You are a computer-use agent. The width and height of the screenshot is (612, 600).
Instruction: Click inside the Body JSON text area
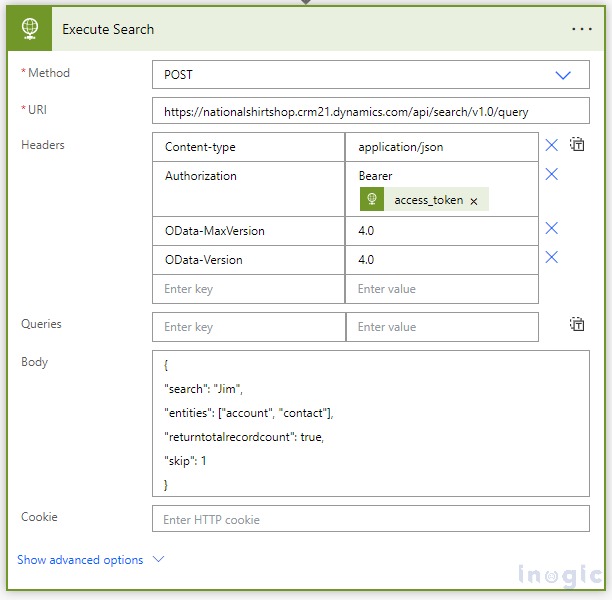click(x=370, y=423)
